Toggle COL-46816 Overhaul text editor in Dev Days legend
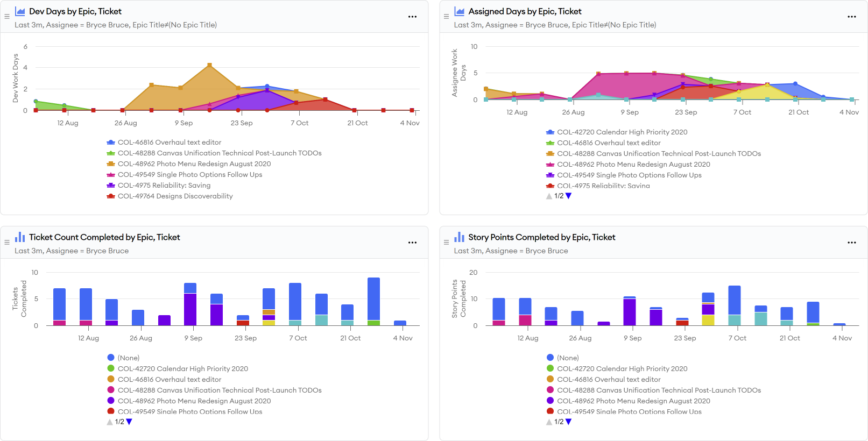 tap(169, 143)
